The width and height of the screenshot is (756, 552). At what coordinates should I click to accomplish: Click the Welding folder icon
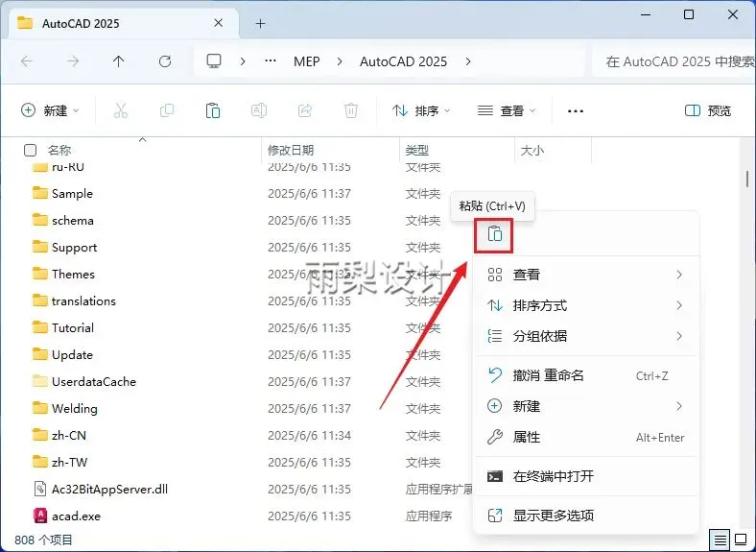click(40, 408)
